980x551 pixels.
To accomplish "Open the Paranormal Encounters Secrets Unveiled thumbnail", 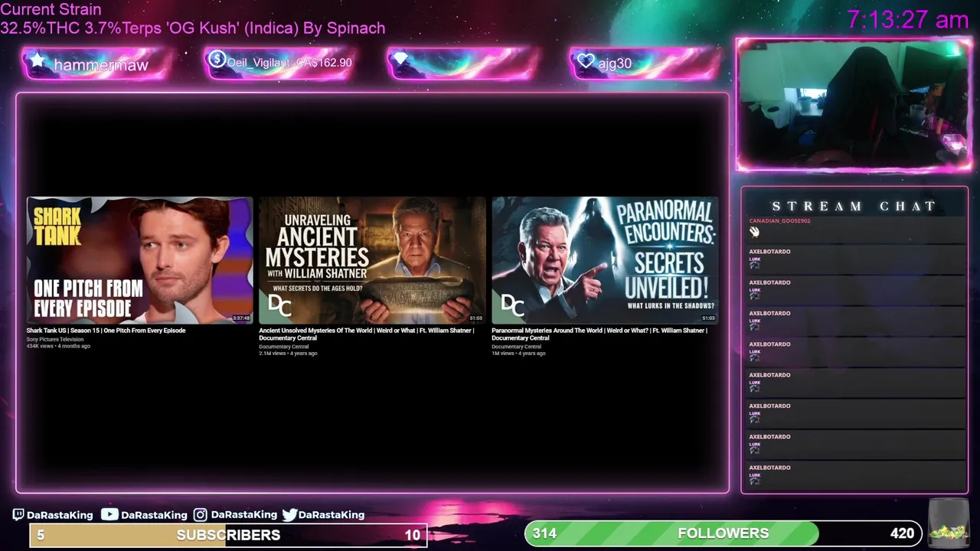I will click(x=605, y=260).
